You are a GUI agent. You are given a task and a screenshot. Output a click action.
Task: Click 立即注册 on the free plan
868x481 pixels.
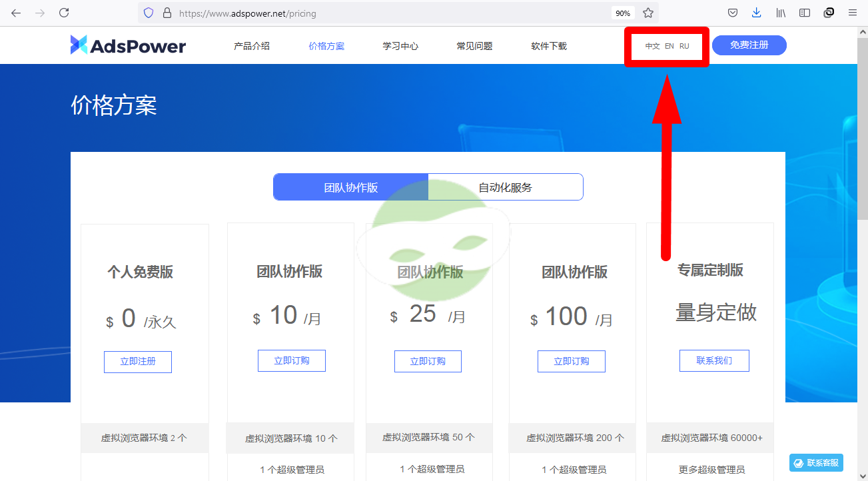tap(138, 362)
